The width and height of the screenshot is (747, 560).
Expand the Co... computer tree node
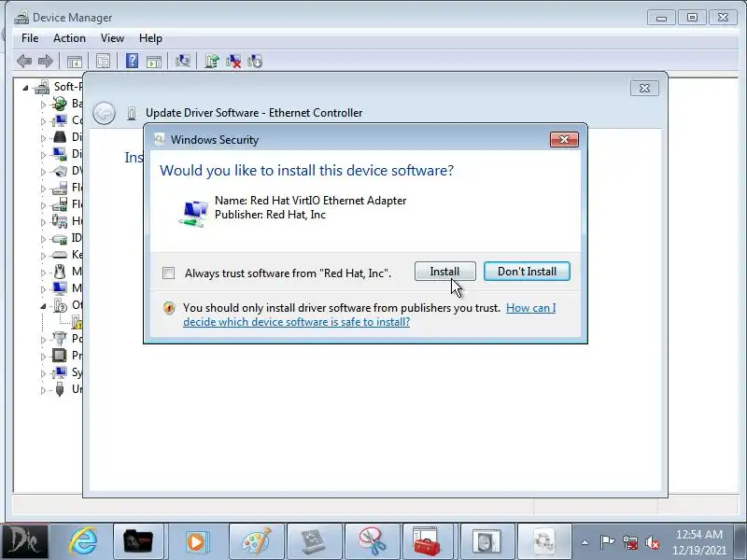click(43, 121)
